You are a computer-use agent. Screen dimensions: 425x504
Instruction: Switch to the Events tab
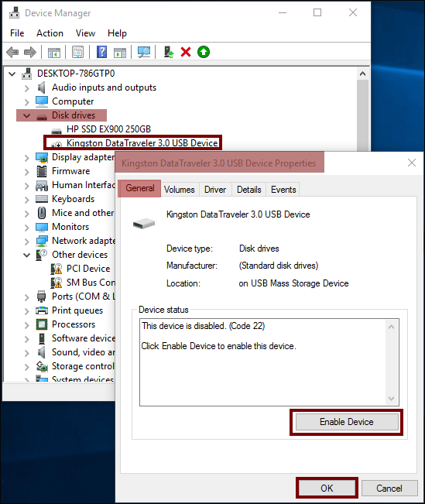click(x=283, y=190)
